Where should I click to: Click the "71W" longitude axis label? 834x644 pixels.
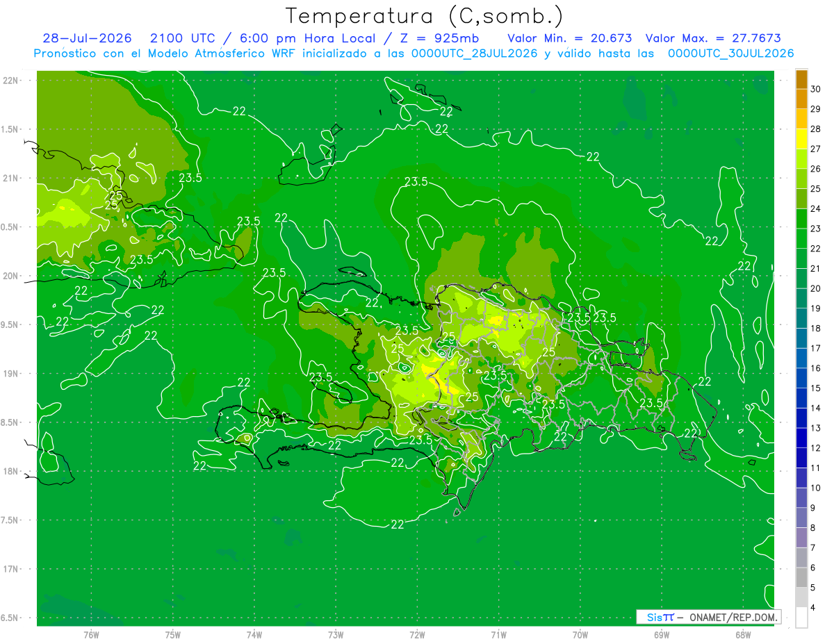pos(498,634)
